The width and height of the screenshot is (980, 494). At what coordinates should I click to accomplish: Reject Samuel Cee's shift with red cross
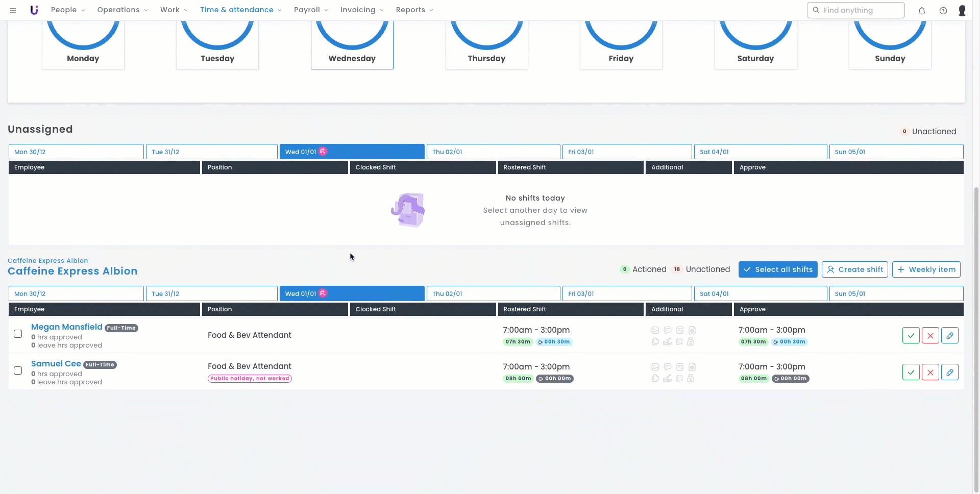(930, 372)
